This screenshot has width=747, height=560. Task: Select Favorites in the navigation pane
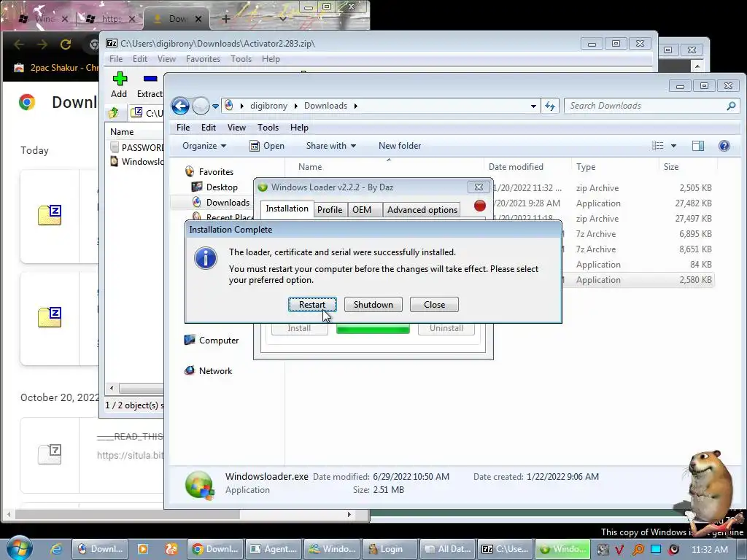[x=216, y=171]
